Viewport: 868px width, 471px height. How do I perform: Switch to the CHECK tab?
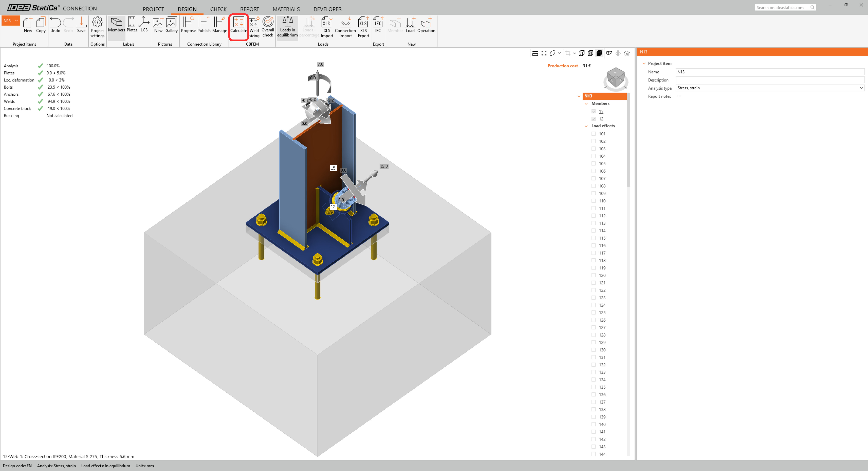point(218,9)
